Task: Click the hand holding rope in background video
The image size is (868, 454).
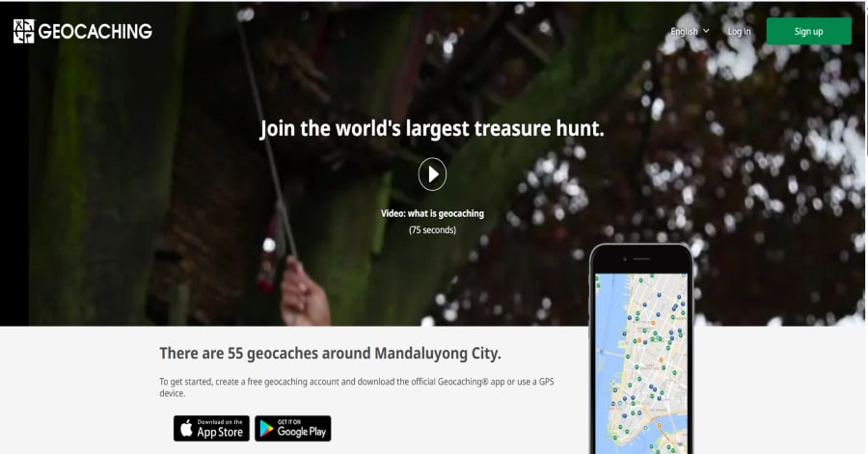Action: [x=304, y=293]
